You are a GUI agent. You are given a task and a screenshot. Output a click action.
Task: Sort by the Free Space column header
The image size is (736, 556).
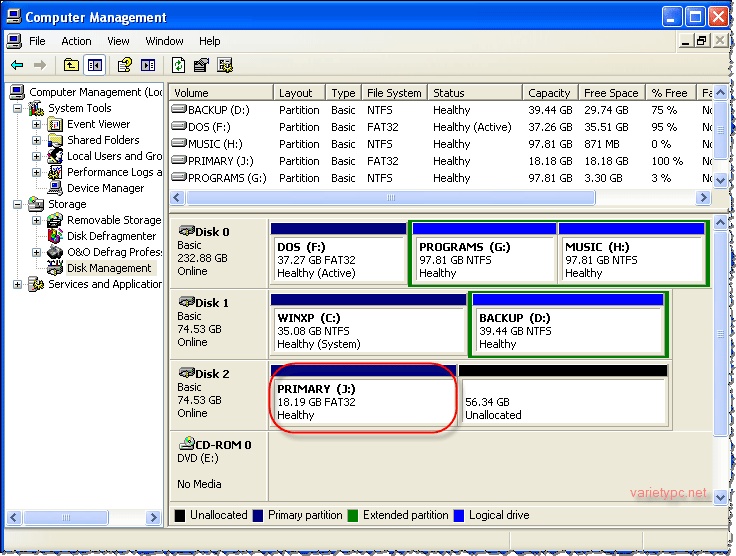pos(612,93)
